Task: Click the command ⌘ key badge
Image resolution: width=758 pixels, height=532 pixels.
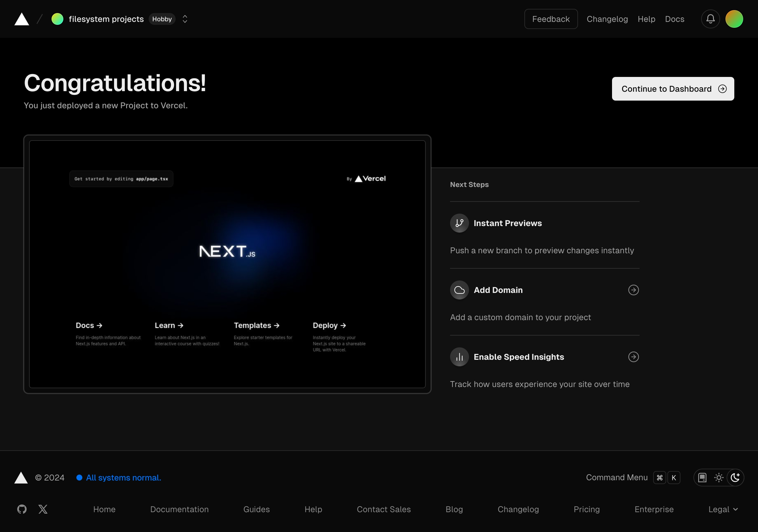Action: point(659,478)
